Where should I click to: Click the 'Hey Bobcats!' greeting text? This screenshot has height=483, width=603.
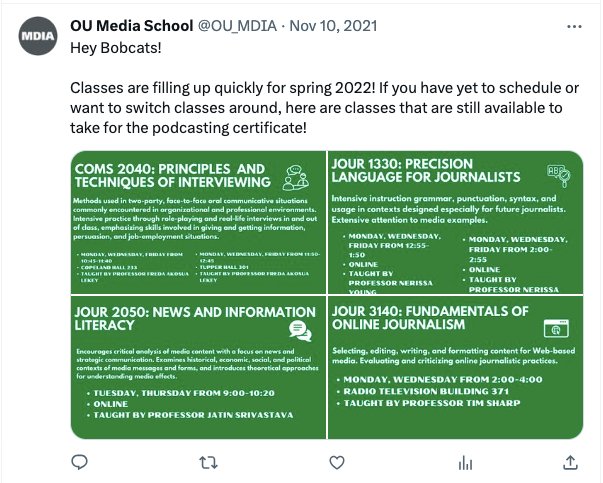pyautogui.click(x=116, y=48)
